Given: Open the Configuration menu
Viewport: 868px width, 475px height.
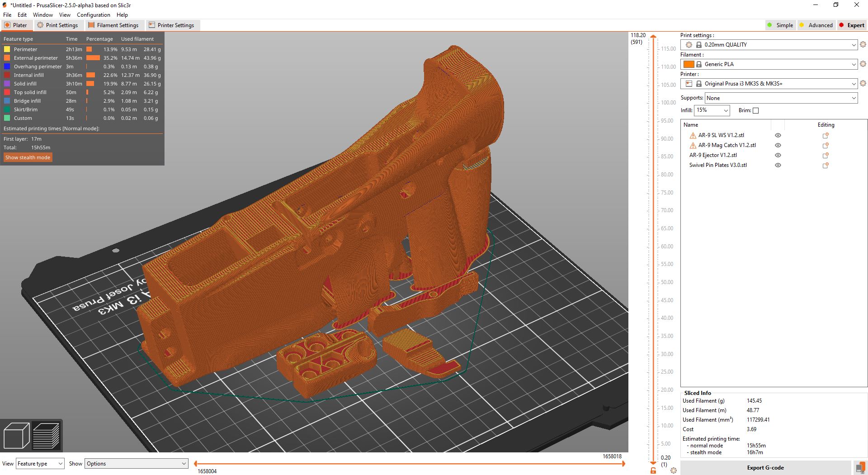Looking at the screenshot, I should [x=93, y=15].
